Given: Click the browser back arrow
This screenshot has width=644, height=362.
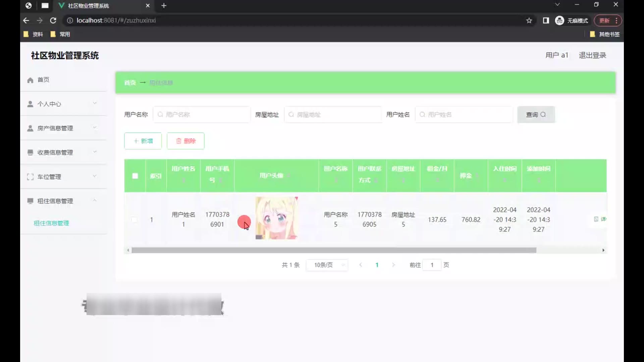Looking at the screenshot, I should pyautogui.click(x=26, y=21).
